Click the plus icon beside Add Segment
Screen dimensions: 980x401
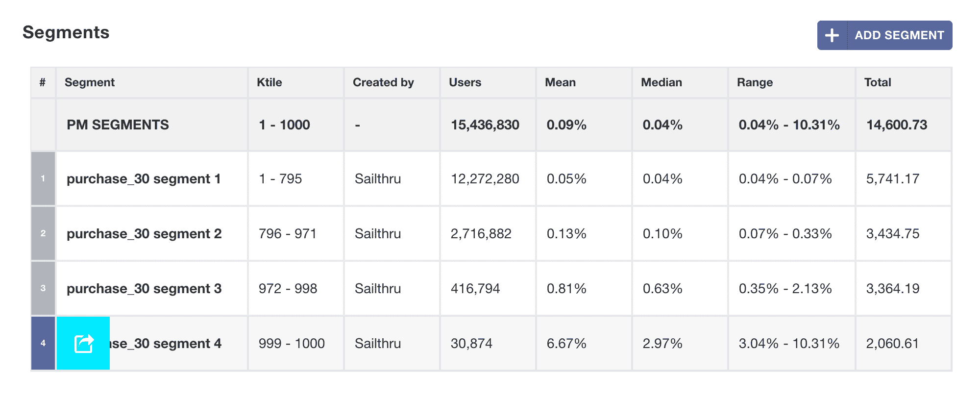click(x=832, y=35)
